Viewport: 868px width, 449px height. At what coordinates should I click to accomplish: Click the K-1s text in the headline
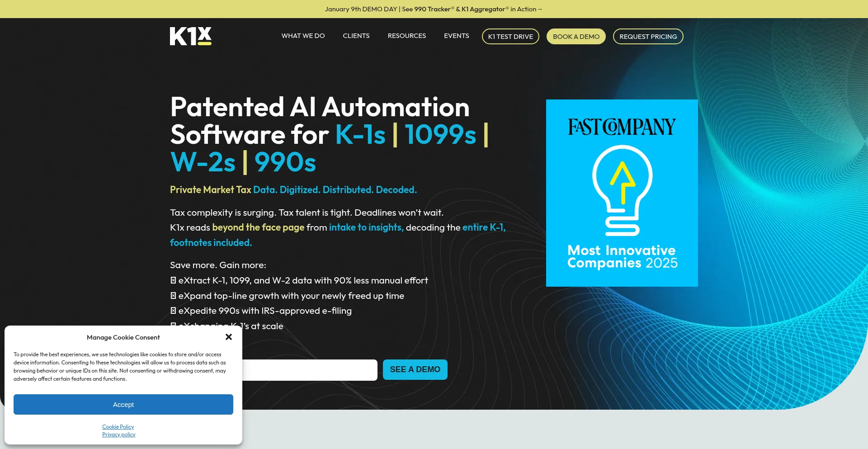click(x=360, y=135)
